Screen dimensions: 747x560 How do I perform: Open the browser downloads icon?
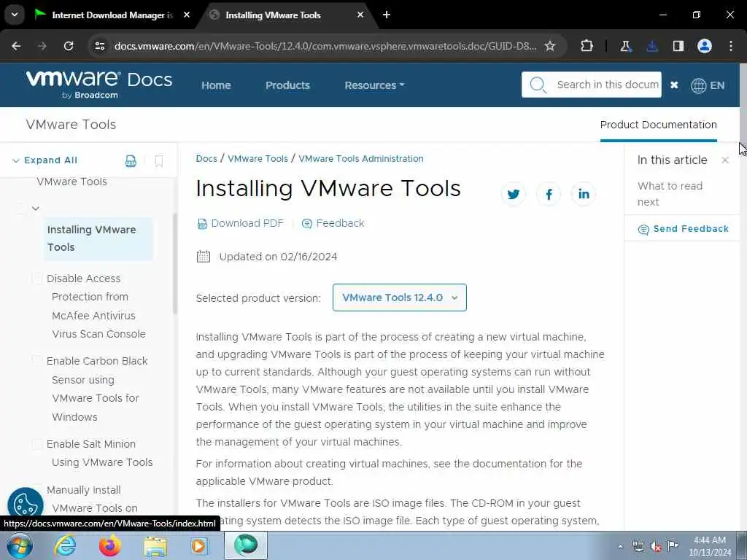pyautogui.click(x=652, y=46)
